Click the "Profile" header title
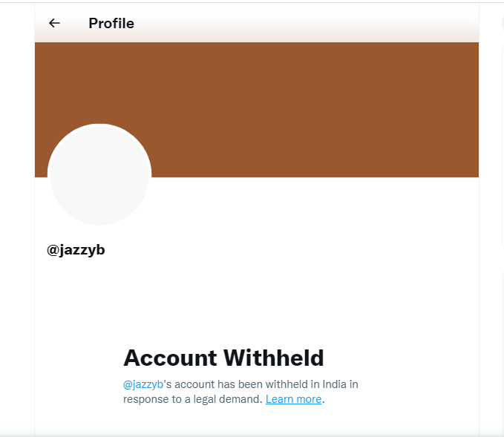The height and width of the screenshot is (437, 504). tap(111, 23)
